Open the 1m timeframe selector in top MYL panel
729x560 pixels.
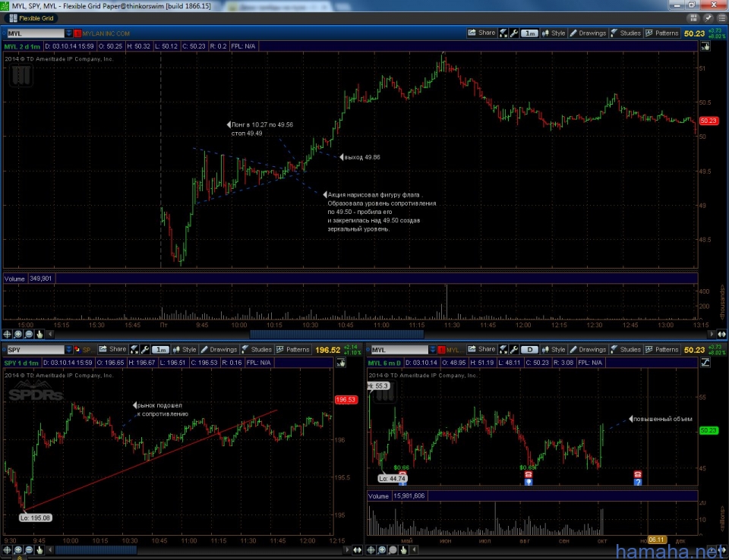529,33
